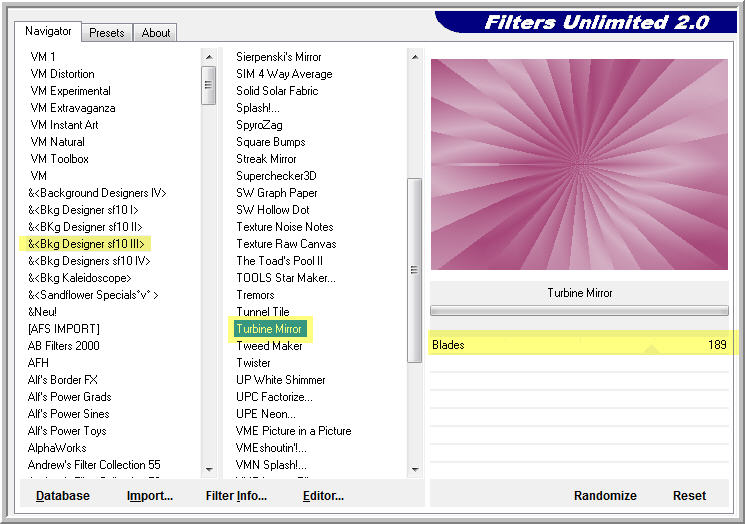Adjust the Blades slider

(579, 344)
